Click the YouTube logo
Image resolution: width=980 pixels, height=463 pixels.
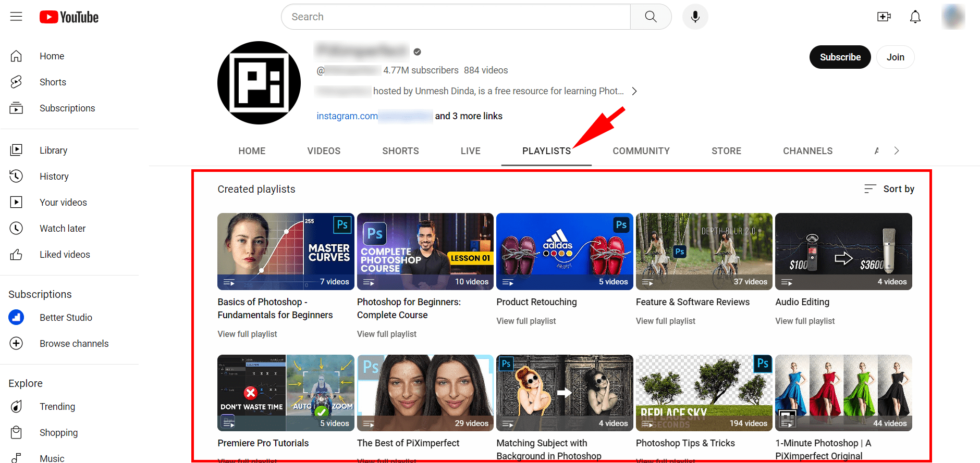click(x=69, y=17)
